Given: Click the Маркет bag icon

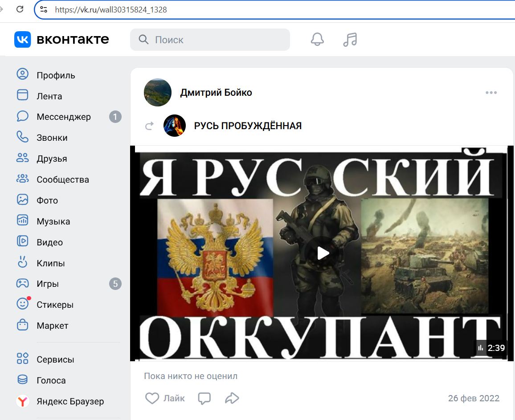Looking at the screenshot, I should pos(22,325).
